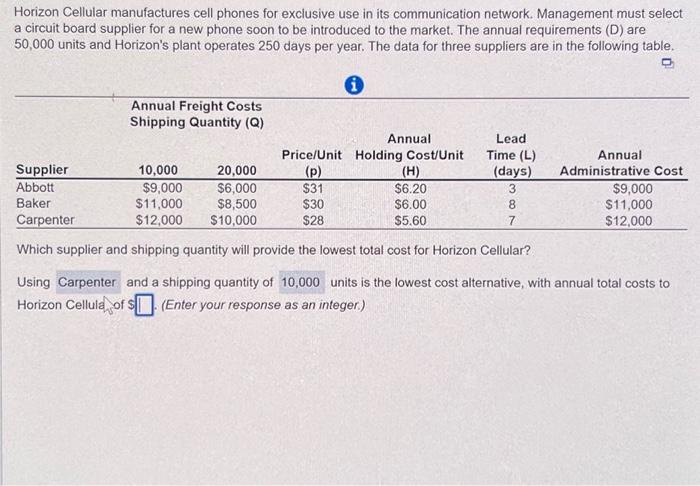Click Carpenter's $28 price cell
This screenshot has width=700, height=486.
pyautogui.click(x=313, y=220)
